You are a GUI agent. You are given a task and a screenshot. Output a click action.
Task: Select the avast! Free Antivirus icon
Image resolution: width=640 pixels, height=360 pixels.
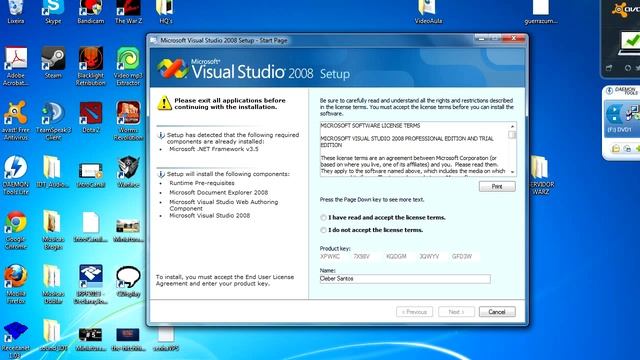[x=16, y=121]
